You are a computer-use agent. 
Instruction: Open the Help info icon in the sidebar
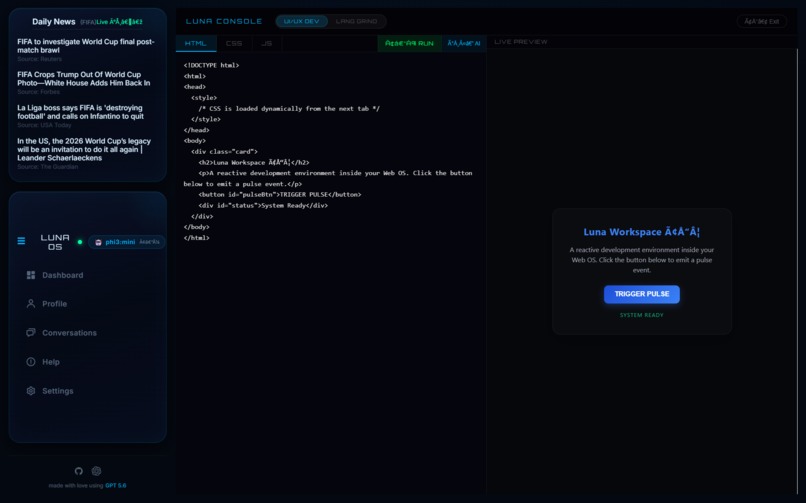pyautogui.click(x=31, y=362)
